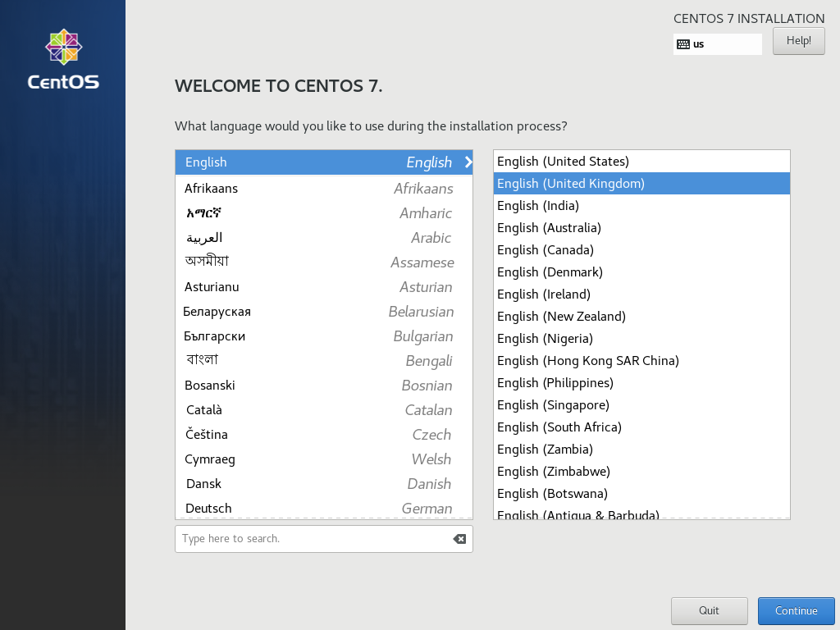Choose English (Botswana) locale
This screenshot has height=630, width=840.
[641, 493]
